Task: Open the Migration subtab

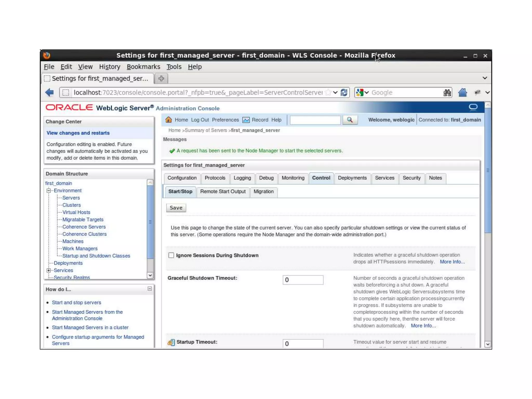Action: (x=264, y=192)
